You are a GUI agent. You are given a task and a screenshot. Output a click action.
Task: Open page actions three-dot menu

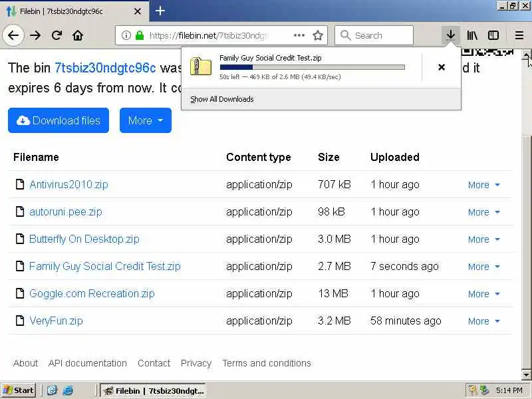click(299, 35)
